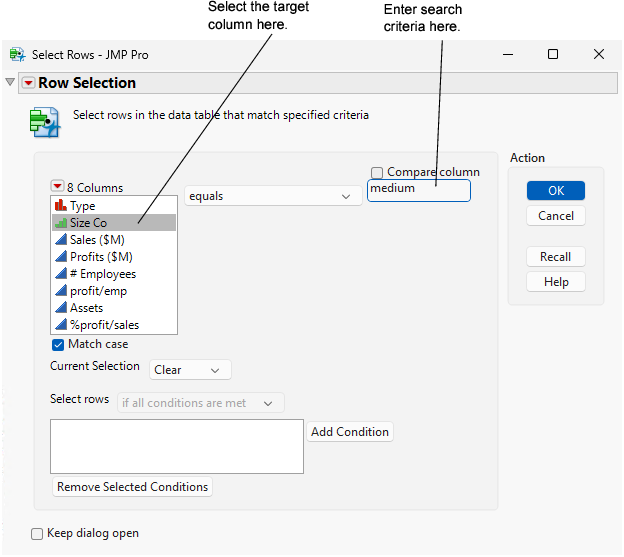Choose the Sales ($M) column
The height and width of the screenshot is (557, 624).
114,240
